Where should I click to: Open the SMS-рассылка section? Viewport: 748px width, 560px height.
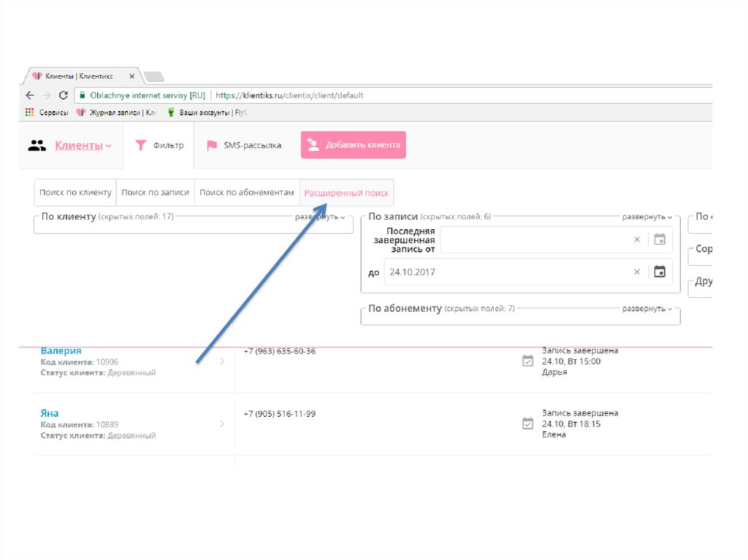(x=244, y=145)
